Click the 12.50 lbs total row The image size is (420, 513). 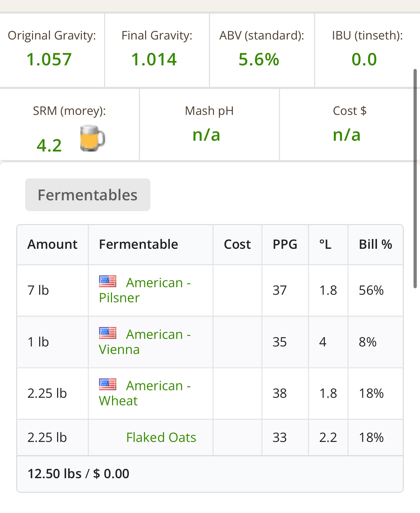pyautogui.click(x=210, y=474)
